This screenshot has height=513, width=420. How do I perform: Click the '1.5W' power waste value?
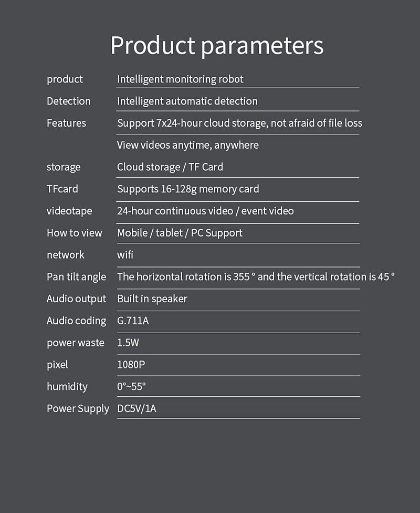(128, 343)
